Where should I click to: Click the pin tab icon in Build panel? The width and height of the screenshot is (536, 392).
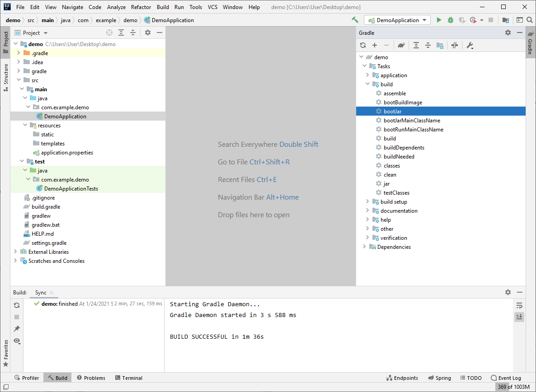tap(17, 328)
